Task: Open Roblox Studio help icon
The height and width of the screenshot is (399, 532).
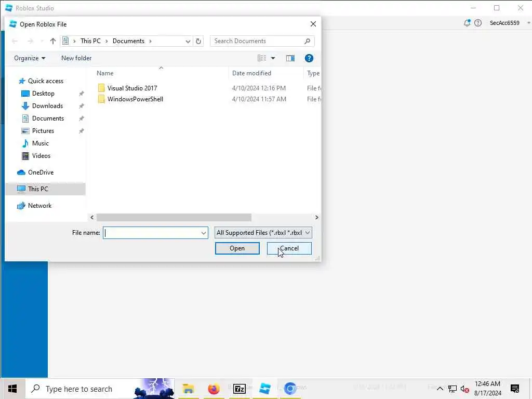Action: 478,23
